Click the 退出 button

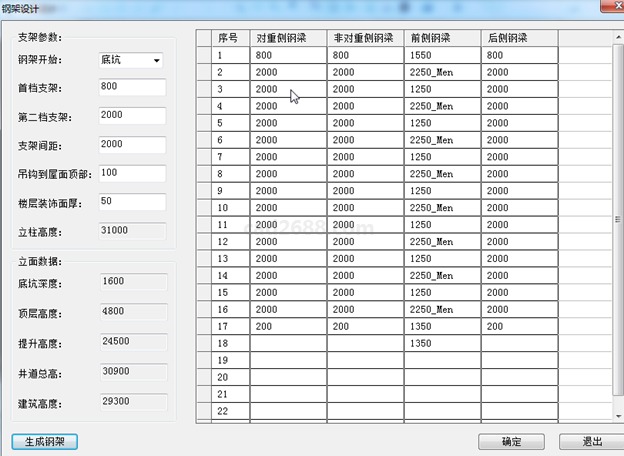point(593,441)
